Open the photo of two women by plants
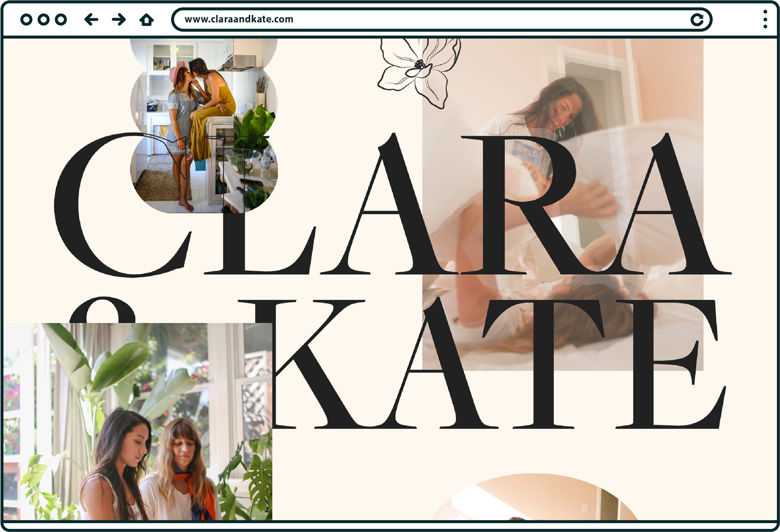 tap(138, 421)
